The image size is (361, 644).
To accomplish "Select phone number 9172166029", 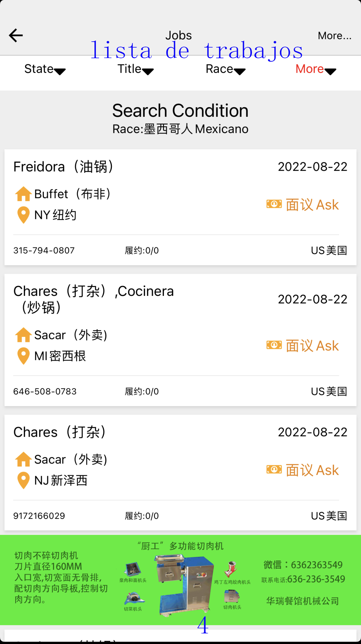I will coord(39,516).
